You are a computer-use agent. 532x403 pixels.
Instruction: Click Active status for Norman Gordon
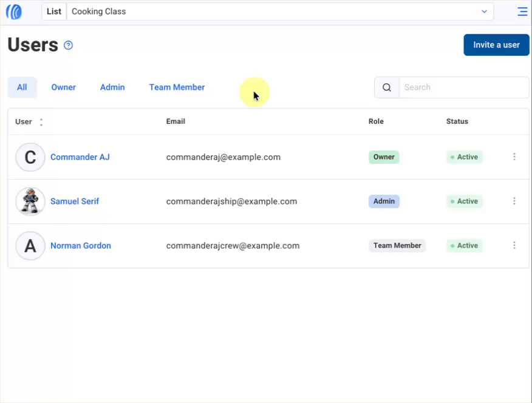coord(465,246)
